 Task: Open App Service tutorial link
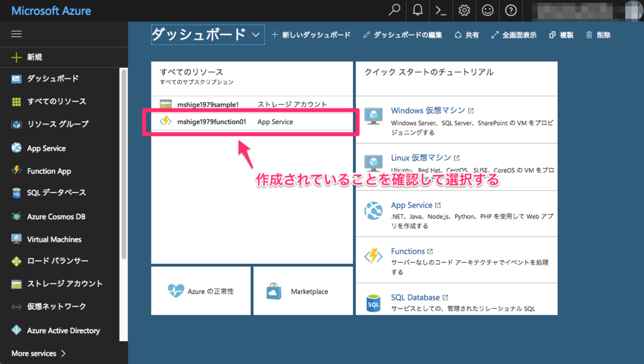tap(411, 205)
